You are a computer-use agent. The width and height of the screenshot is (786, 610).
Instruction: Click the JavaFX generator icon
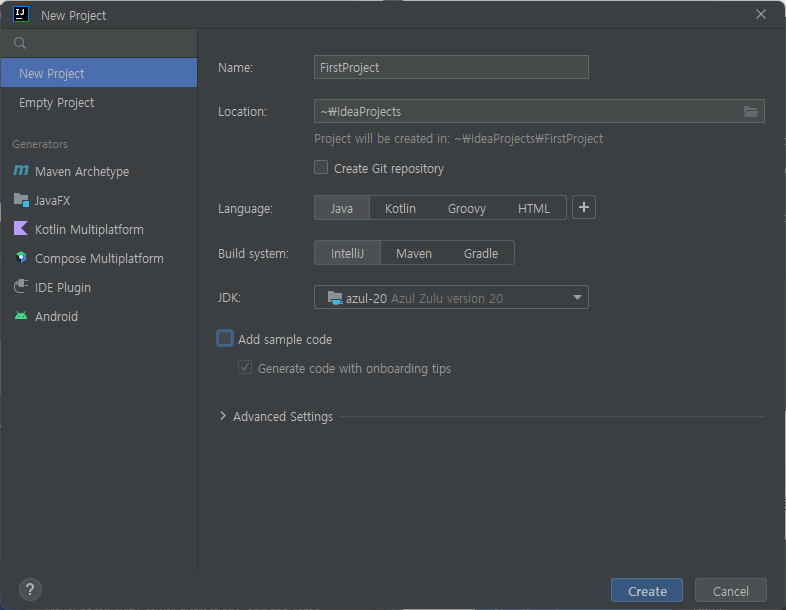click(21, 200)
